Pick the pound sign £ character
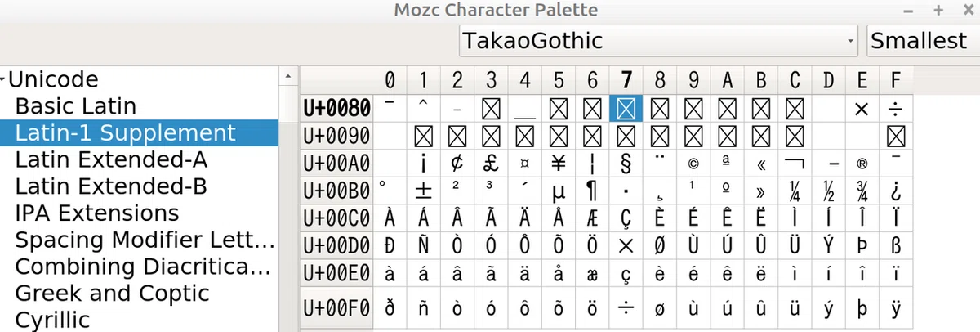Screen dimensions: 980x332 pos(492,163)
